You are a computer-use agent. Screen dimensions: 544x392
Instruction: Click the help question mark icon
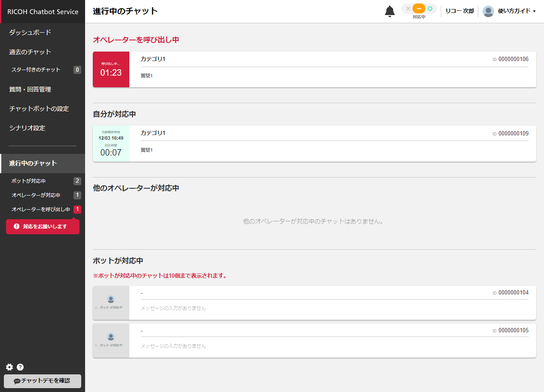pyautogui.click(x=20, y=367)
